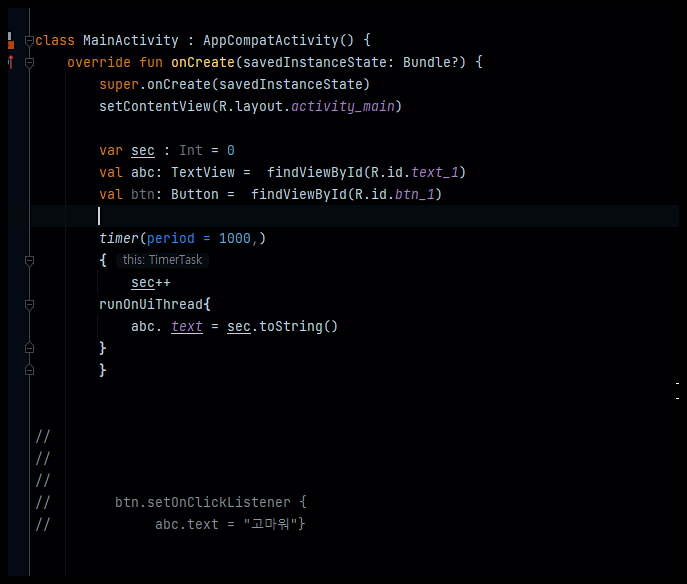Click on the 1000 period value

(x=234, y=238)
